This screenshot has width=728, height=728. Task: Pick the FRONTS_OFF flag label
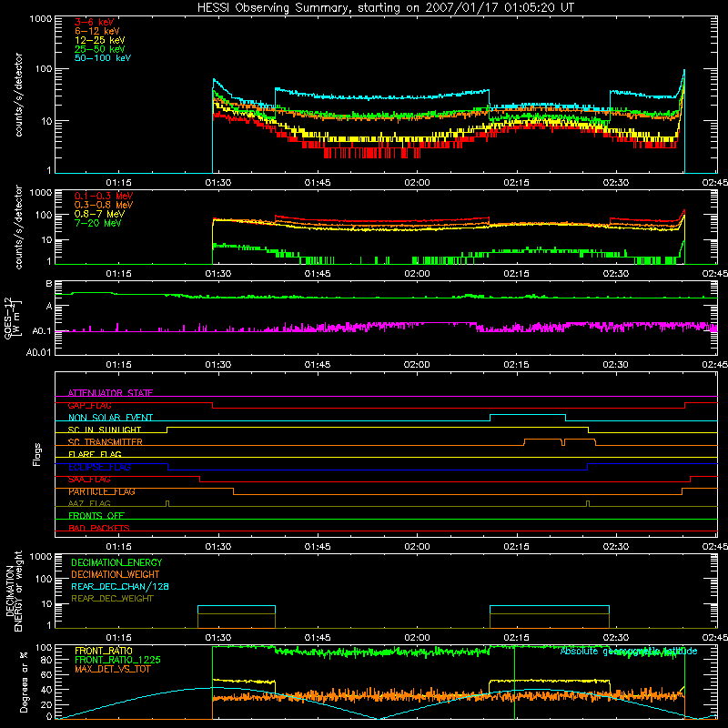96,515
